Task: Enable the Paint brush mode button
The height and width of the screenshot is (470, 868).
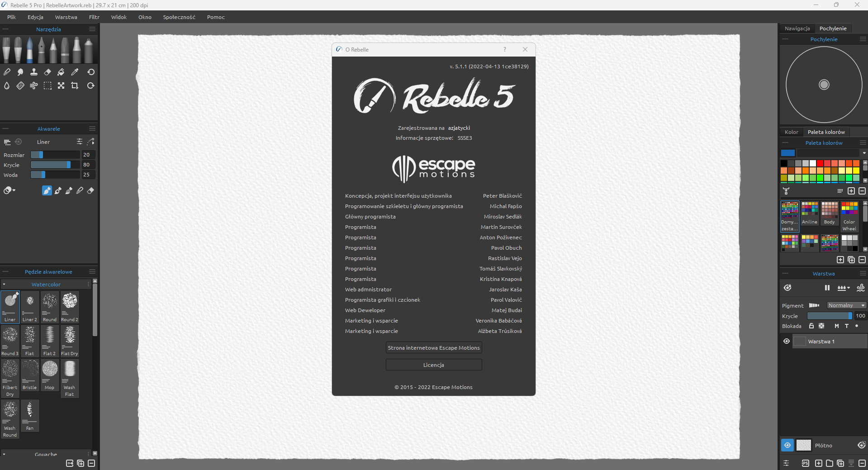Action: (47, 190)
